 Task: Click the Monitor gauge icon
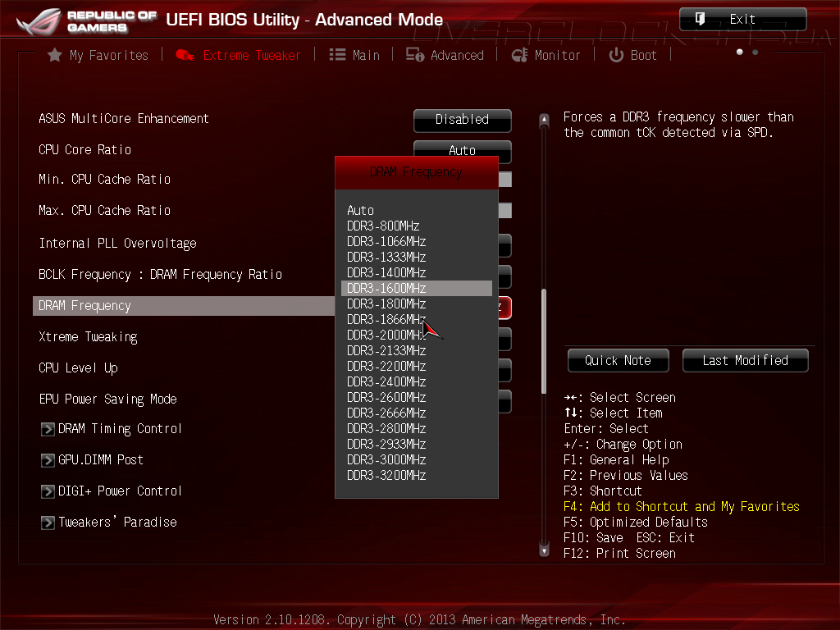[x=519, y=55]
